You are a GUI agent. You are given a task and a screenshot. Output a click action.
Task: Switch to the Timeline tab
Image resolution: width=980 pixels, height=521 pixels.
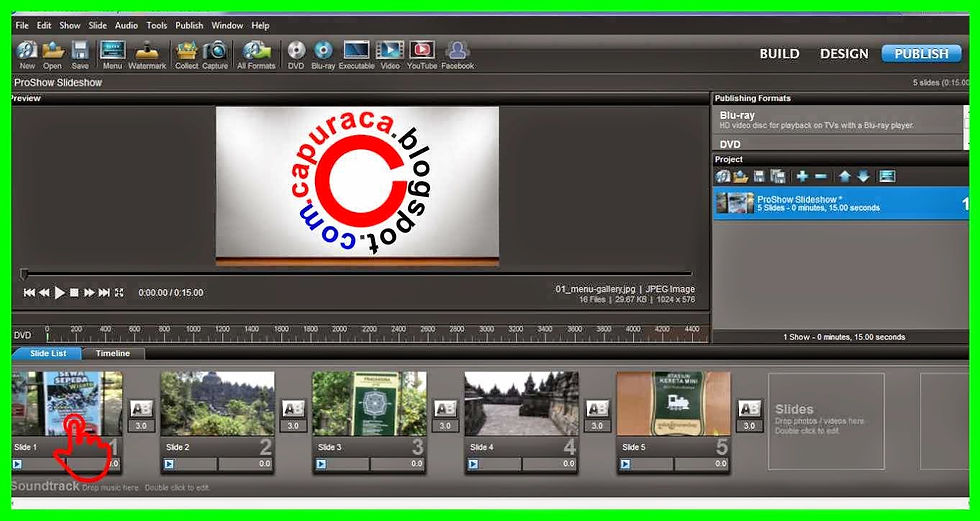coord(113,354)
